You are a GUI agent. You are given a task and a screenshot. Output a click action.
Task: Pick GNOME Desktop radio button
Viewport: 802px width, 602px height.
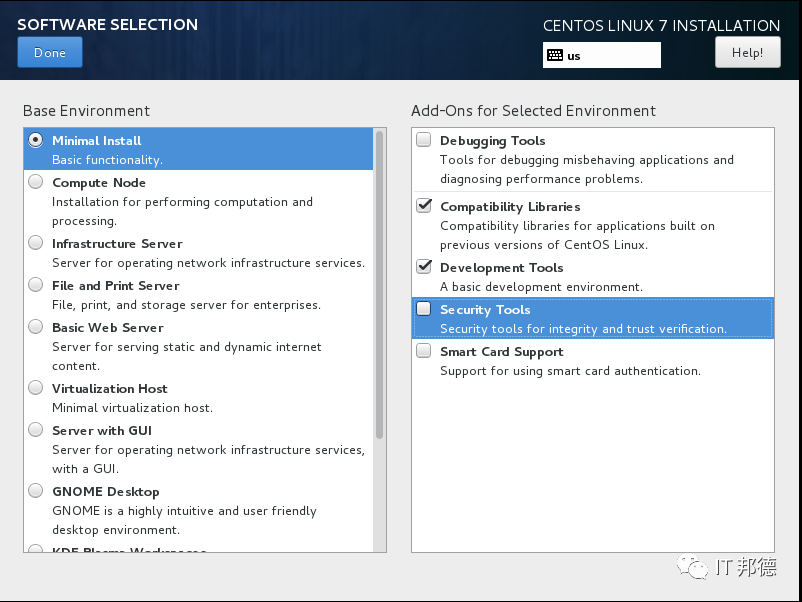pyautogui.click(x=36, y=490)
